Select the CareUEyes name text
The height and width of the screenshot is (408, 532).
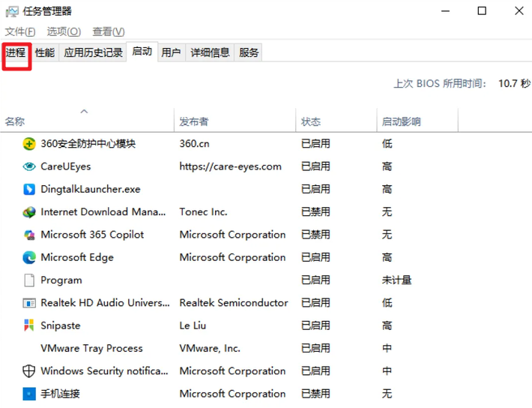66,166
